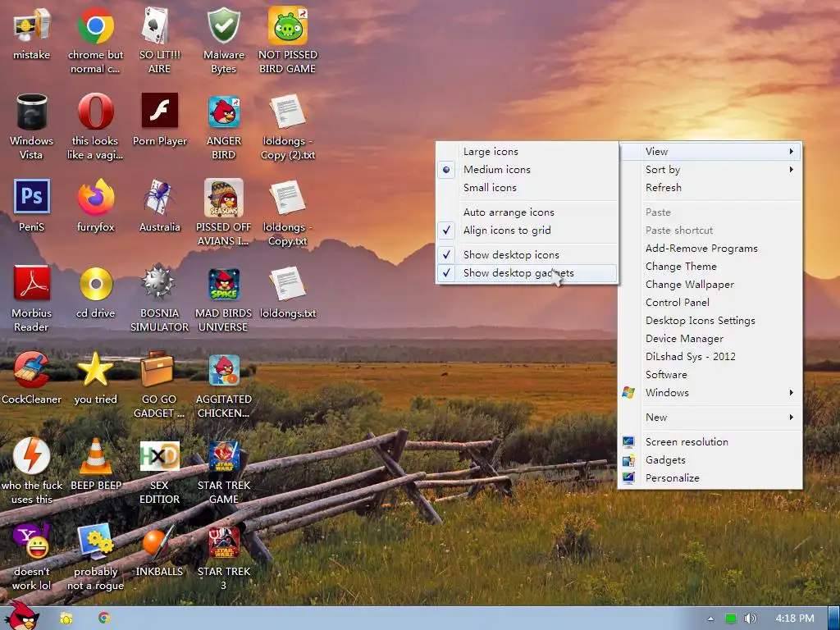
Task: Open Device Manager from context menu
Action: click(710, 339)
